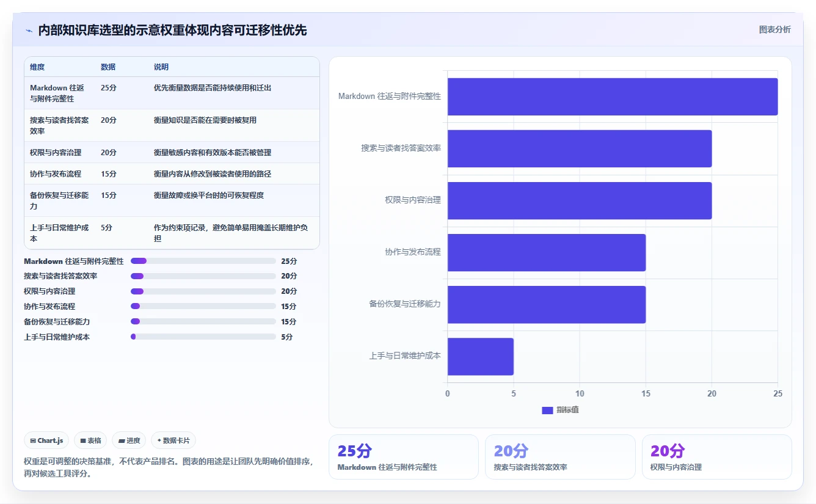This screenshot has width=816, height=504.
Task: Open the 20分 搜索与读者找答案效率 data card
Action: [560, 457]
